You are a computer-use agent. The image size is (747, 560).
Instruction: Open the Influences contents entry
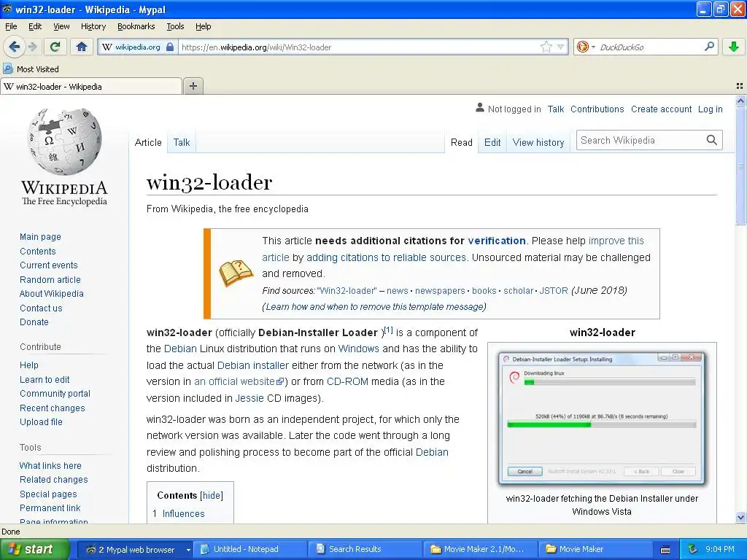183,513
